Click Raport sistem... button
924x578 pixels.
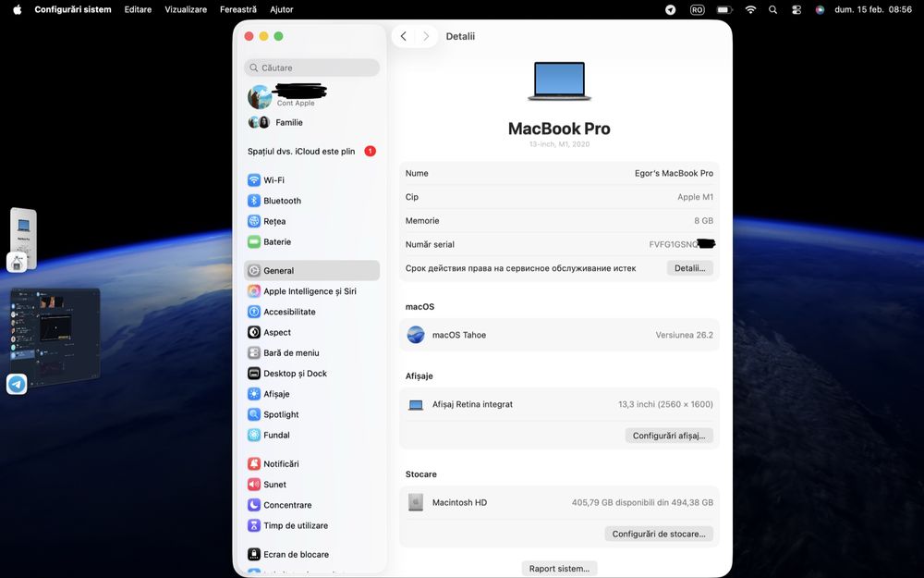point(559,569)
